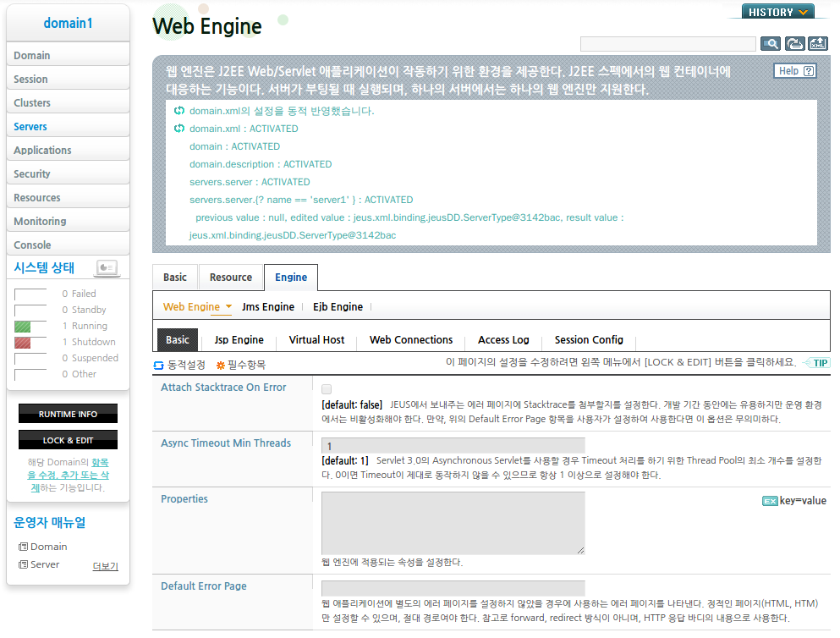Click the manual page icon beside Server

click(x=23, y=564)
